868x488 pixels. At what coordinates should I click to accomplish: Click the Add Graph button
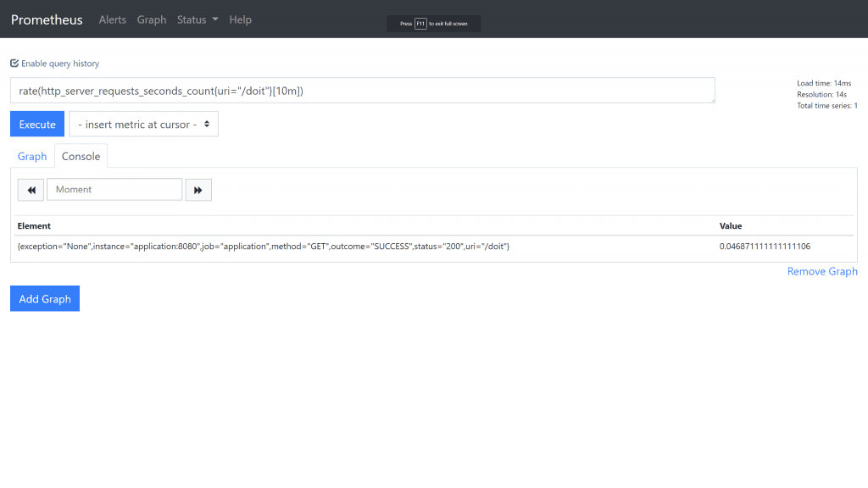point(45,299)
